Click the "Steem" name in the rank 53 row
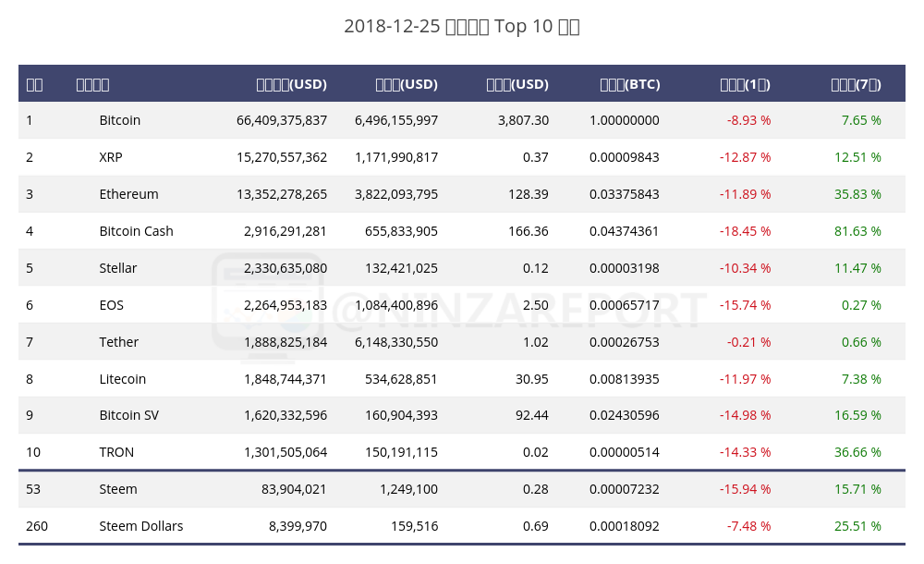The width and height of the screenshot is (924, 564). pos(118,490)
